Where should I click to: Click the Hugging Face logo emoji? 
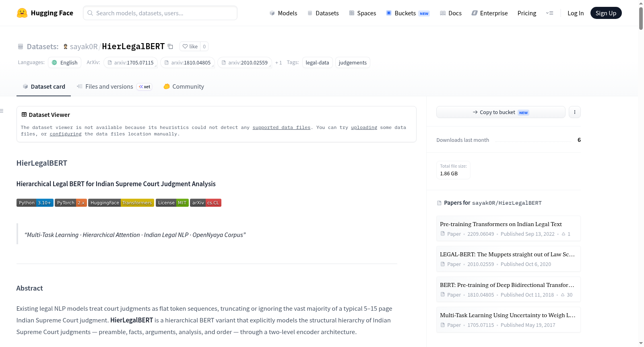click(22, 13)
